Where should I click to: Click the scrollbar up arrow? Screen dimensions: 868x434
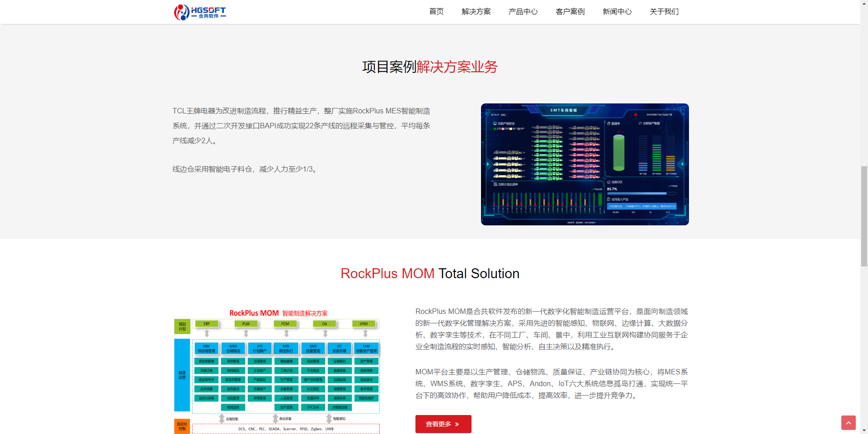864,3
